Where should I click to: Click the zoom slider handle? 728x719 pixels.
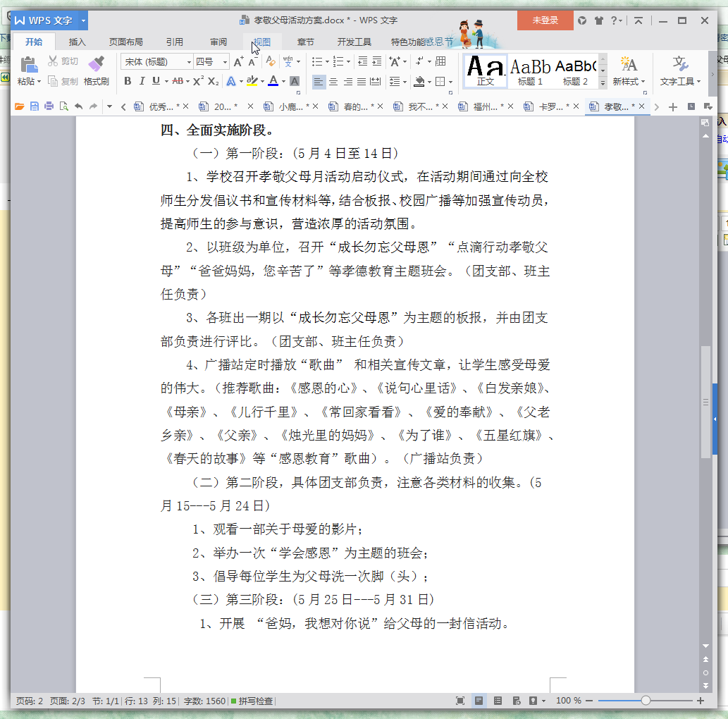coord(646,701)
